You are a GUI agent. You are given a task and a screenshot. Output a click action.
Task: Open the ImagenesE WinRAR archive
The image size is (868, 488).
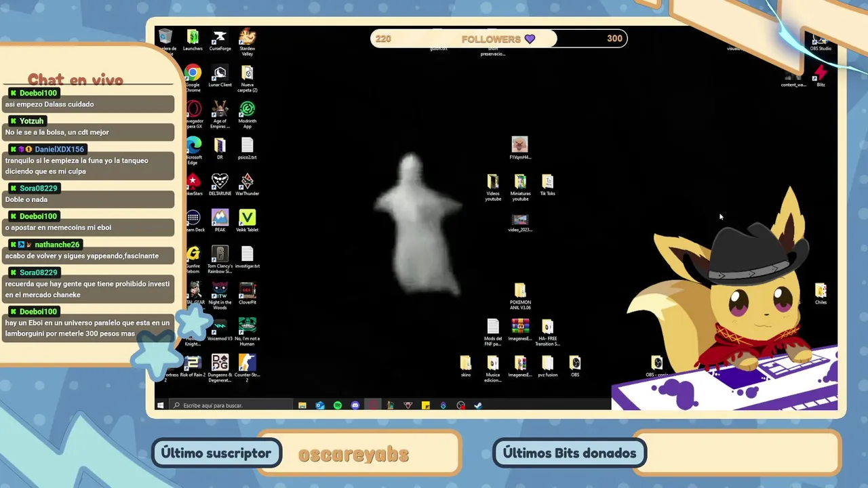pyautogui.click(x=520, y=331)
